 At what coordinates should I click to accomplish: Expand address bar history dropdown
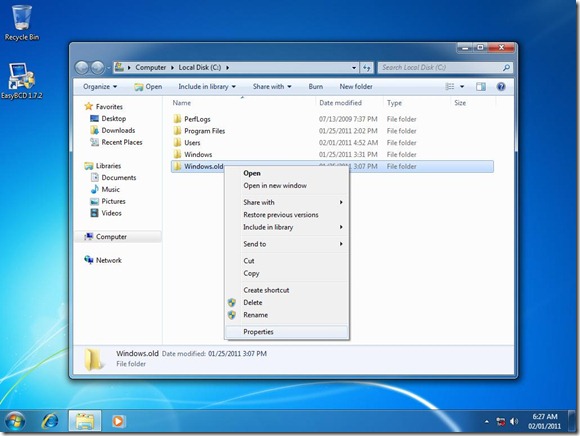point(354,68)
